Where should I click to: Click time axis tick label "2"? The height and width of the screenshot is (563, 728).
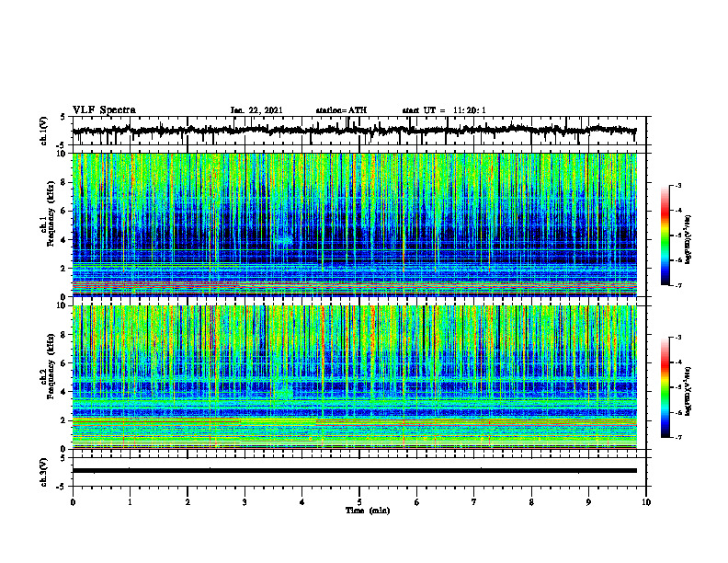coord(188,502)
